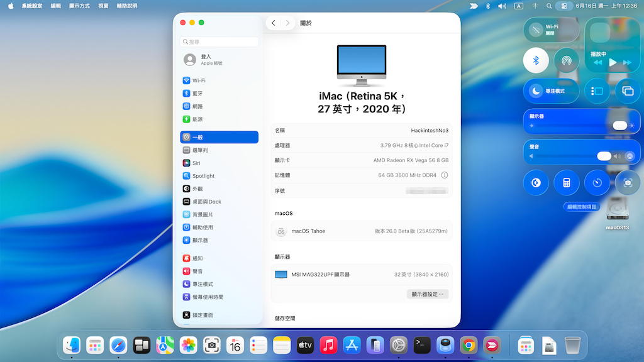Viewport: 644px width, 362px height.
Task: Launch Google Chrome from the Dock
Action: tap(469, 345)
